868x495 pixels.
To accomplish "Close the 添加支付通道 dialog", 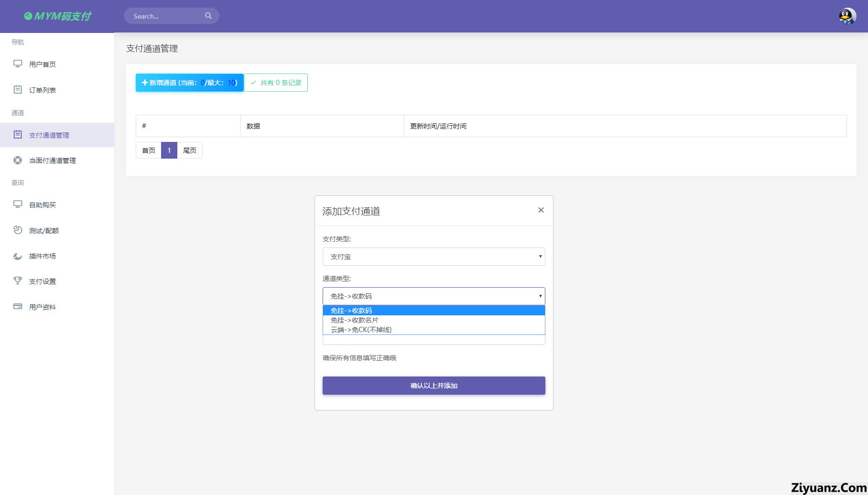I will coord(541,210).
